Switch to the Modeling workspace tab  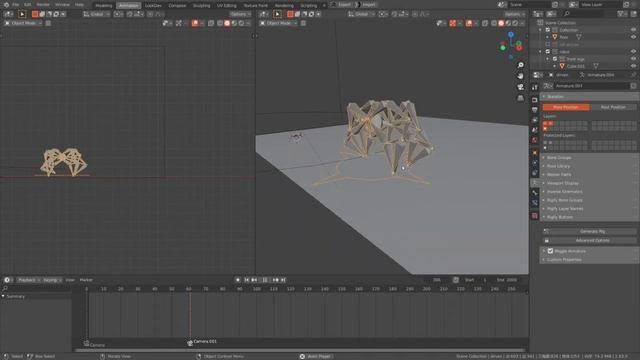coord(104,5)
